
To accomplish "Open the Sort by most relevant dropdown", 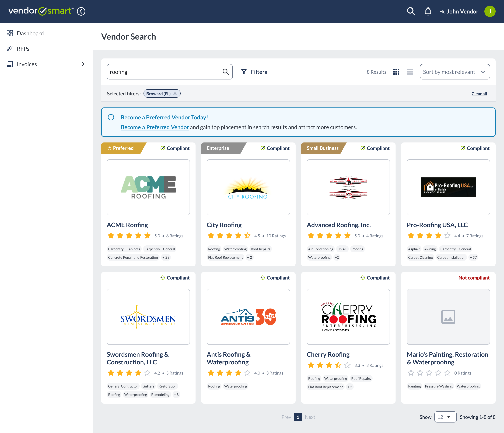I will pyautogui.click(x=455, y=72).
